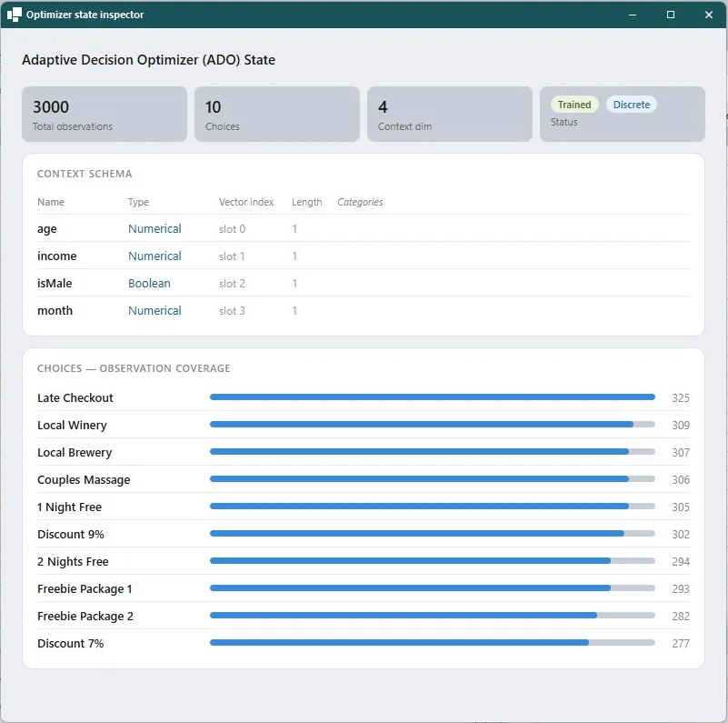Click the Discount 7% coverage bar
This screenshot has height=723, width=728.
click(x=433, y=643)
